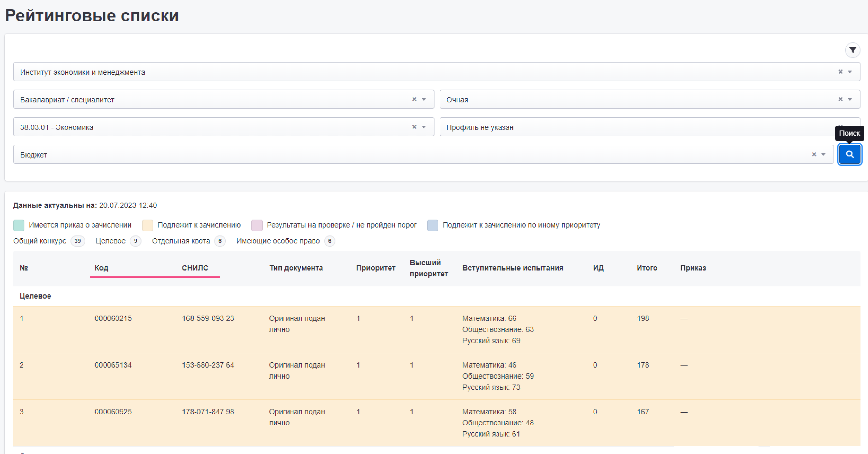The image size is (868, 454).
Task: Click the Тип документа column header
Action: click(x=296, y=268)
